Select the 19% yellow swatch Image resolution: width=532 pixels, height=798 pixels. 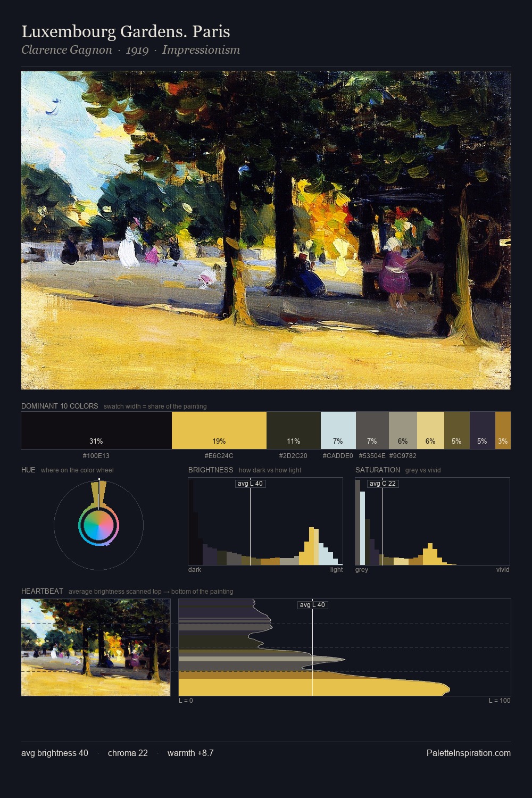click(x=219, y=430)
